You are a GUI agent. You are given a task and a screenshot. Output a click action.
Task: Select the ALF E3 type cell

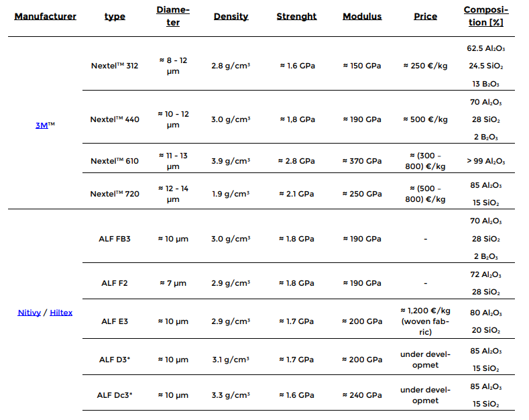115,321
